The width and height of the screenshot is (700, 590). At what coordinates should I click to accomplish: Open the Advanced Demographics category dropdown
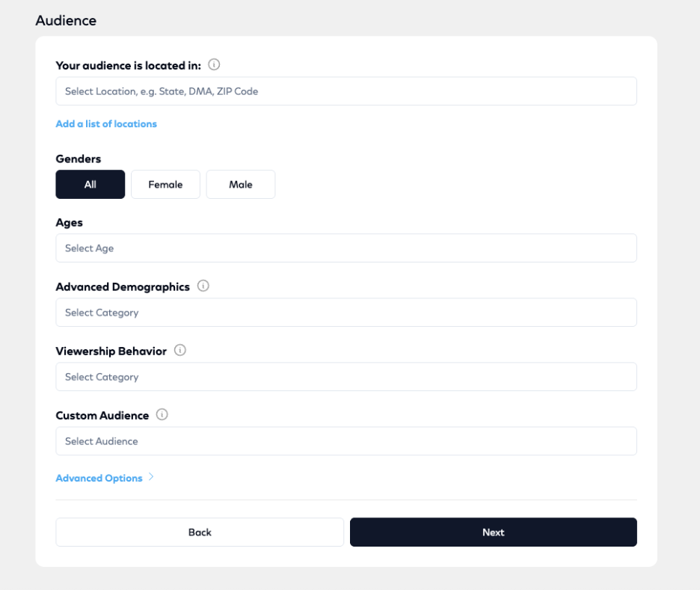point(346,313)
